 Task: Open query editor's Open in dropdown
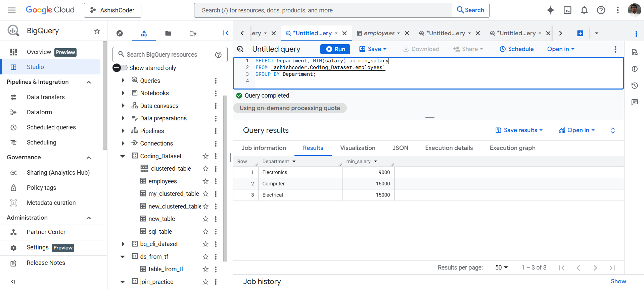click(x=561, y=49)
